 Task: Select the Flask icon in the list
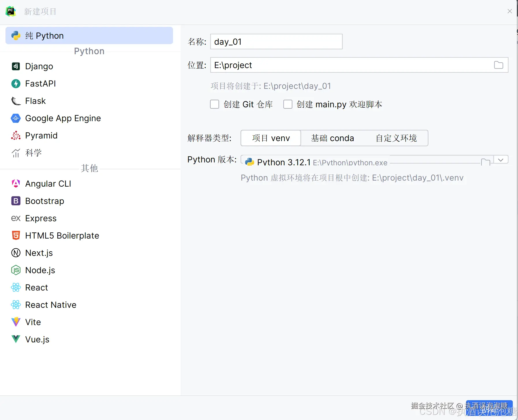coord(16,101)
